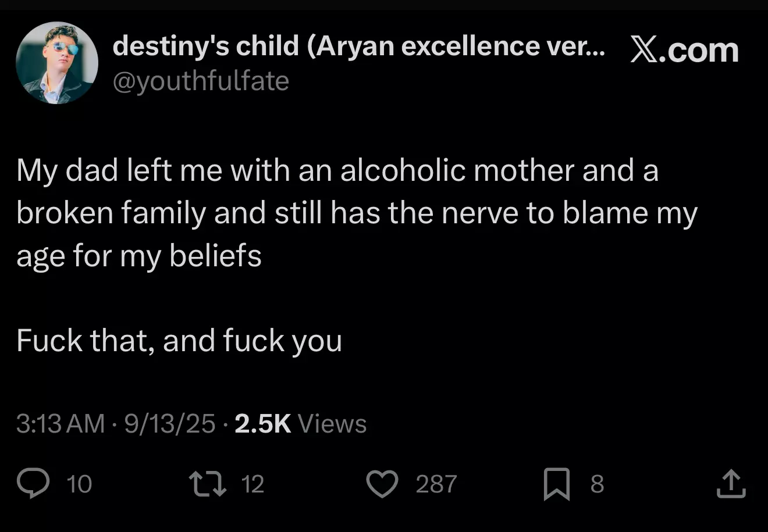Like the tweet with the heart icon

[382, 484]
